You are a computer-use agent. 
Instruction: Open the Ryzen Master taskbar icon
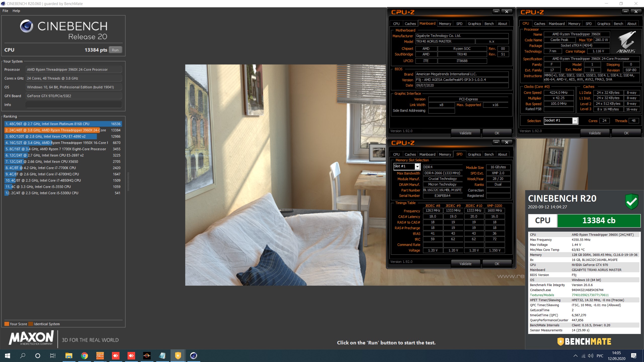tap(147, 355)
